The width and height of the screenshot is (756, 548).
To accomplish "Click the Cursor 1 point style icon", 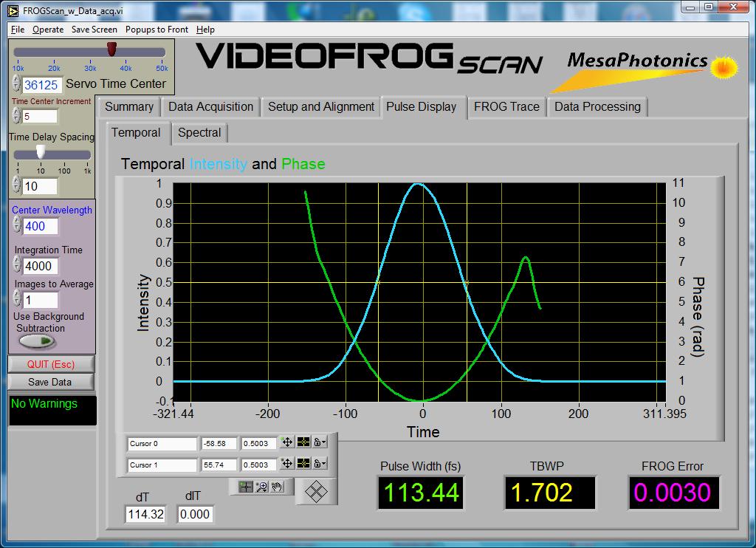I will (303, 465).
